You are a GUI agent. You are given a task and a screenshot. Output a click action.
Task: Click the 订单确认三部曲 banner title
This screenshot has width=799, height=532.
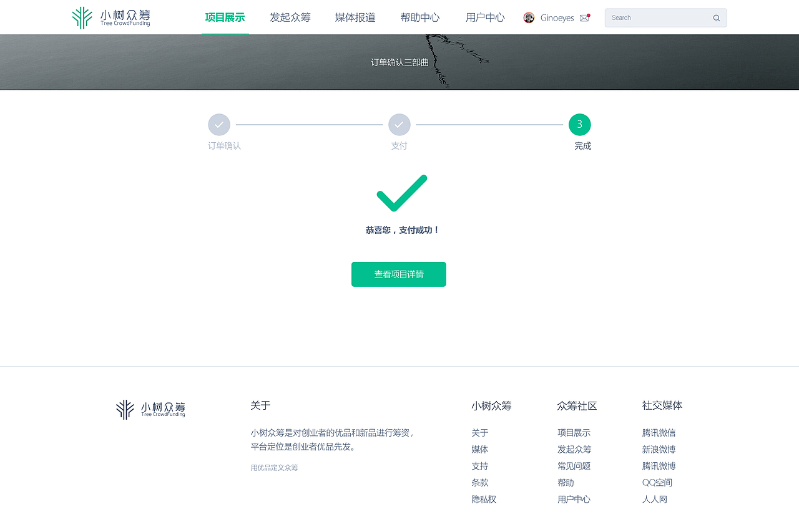(400, 62)
